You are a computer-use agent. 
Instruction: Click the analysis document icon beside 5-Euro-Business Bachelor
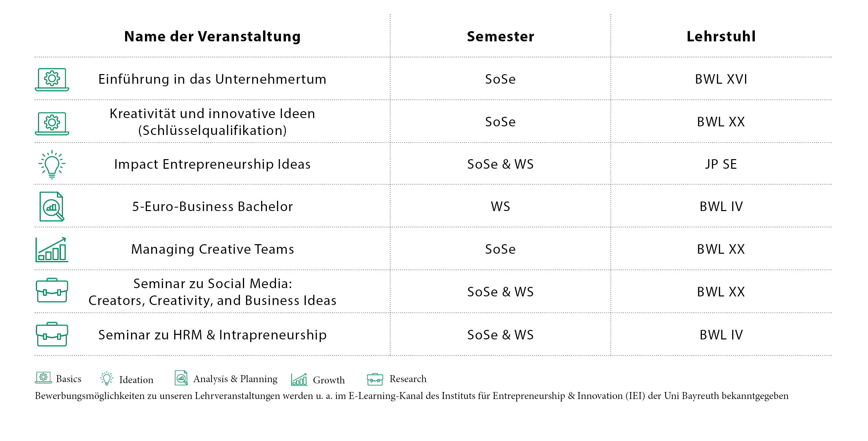52,206
